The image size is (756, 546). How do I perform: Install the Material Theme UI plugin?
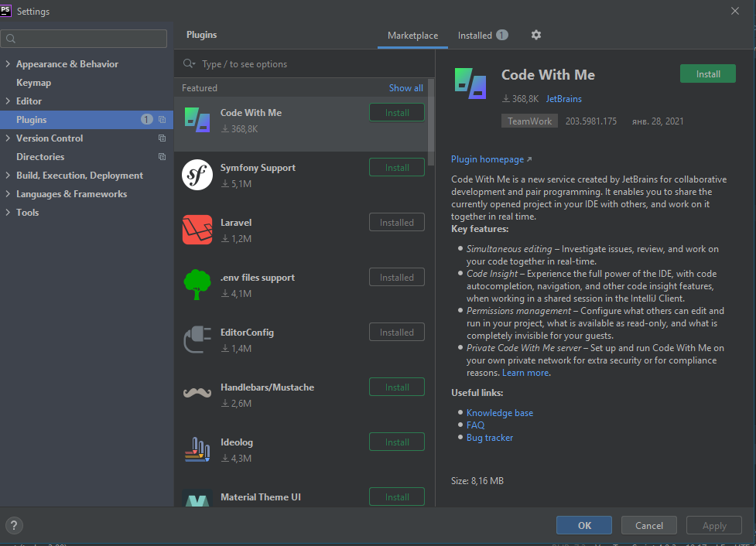(397, 497)
